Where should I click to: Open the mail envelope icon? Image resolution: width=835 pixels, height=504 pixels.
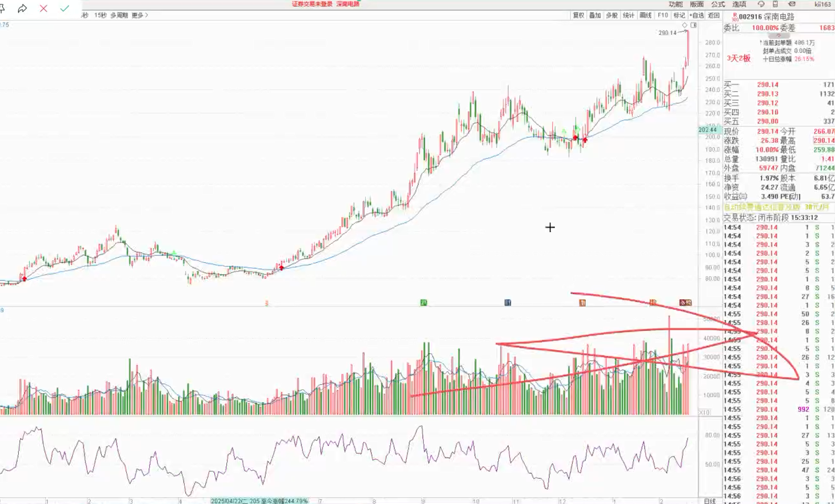(x=792, y=4)
